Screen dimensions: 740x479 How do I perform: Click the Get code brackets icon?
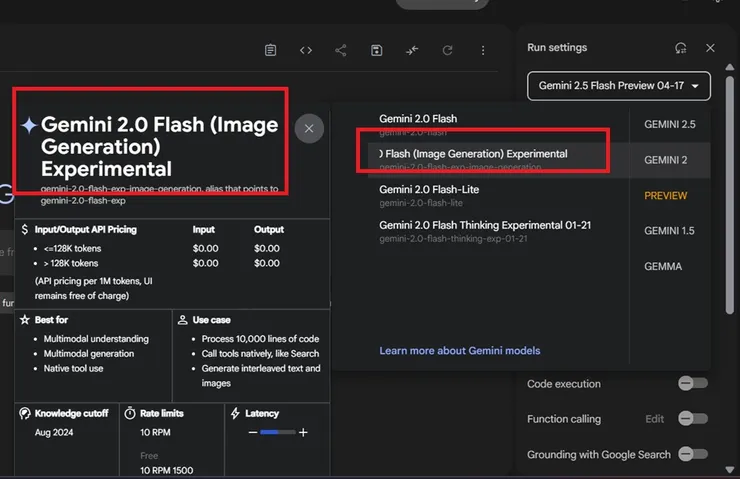[x=306, y=50]
